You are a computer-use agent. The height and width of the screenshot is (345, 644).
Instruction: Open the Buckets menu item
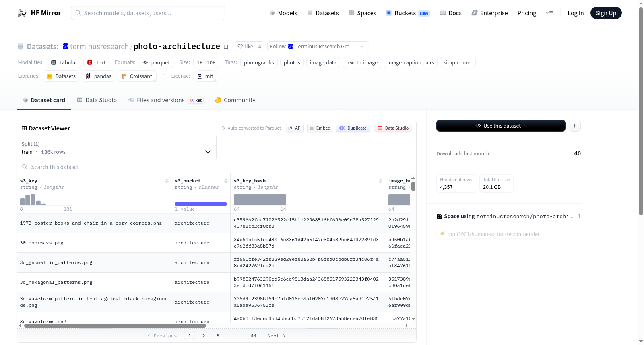point(408,13)
